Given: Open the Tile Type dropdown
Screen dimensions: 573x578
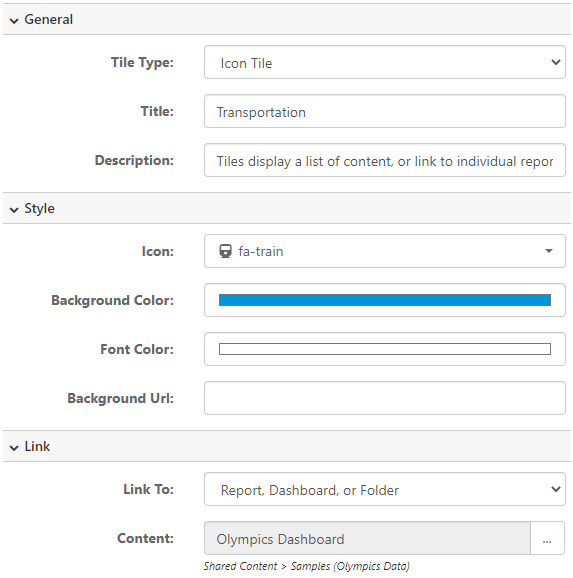Looking at the screenshot, I should click(385, 62).
